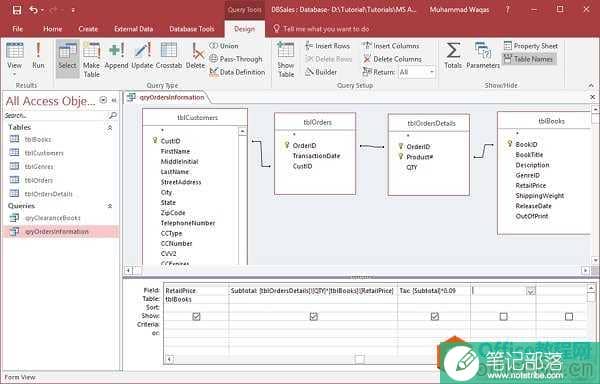
Task: Open the Create tab
Action: (x=88, y=29)
